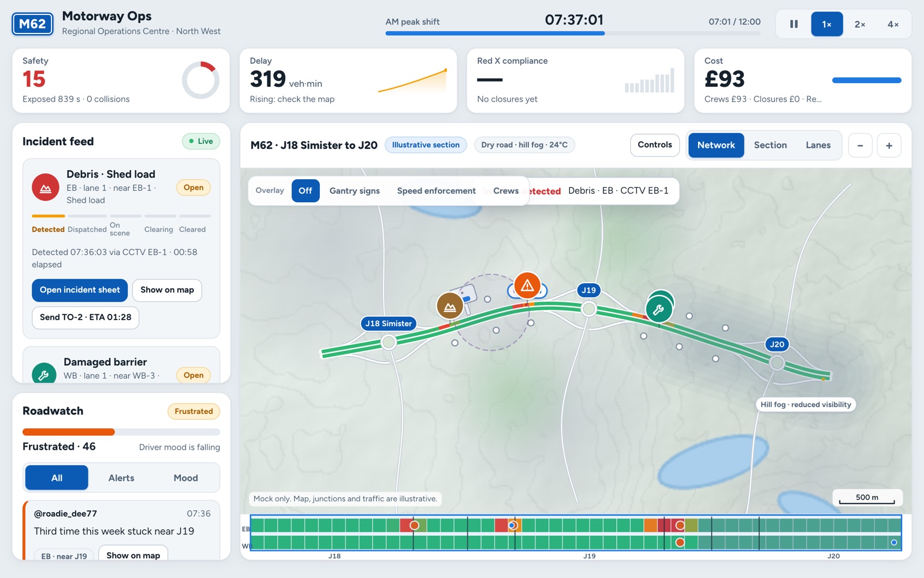Screen dimensions: 924x578
Task: Set playback speed to 1×
Action: (x=827, y=24)
